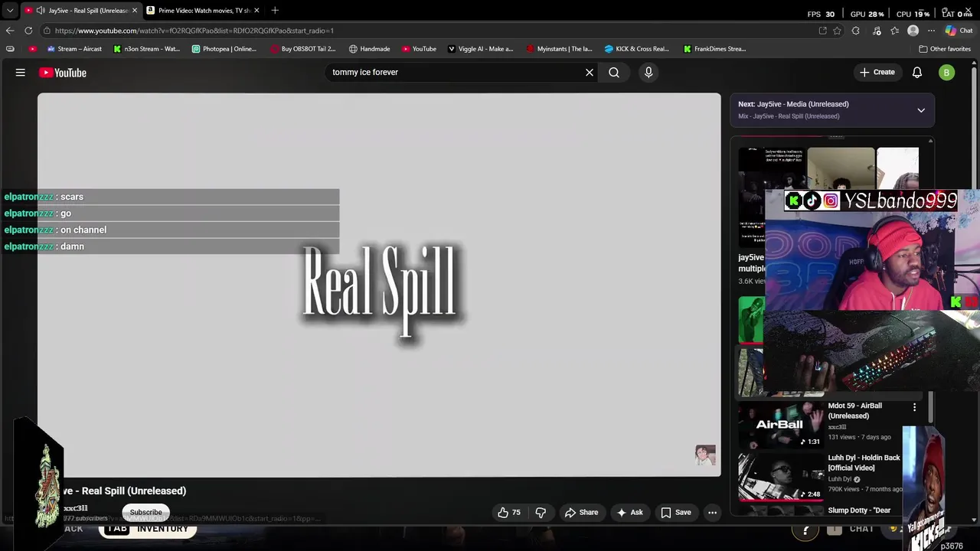Open options for Mdot 59 AirBall video
980x551 pixels.
[x=914, y=407]
